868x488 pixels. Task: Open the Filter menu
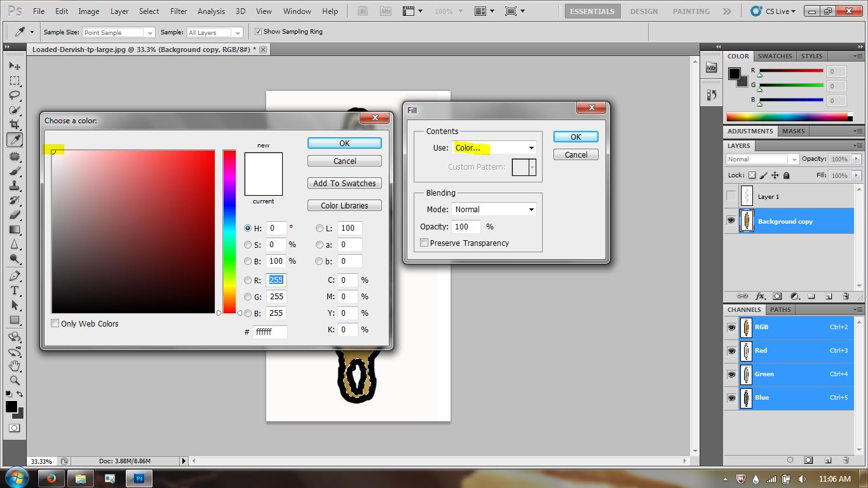[178, 11]
